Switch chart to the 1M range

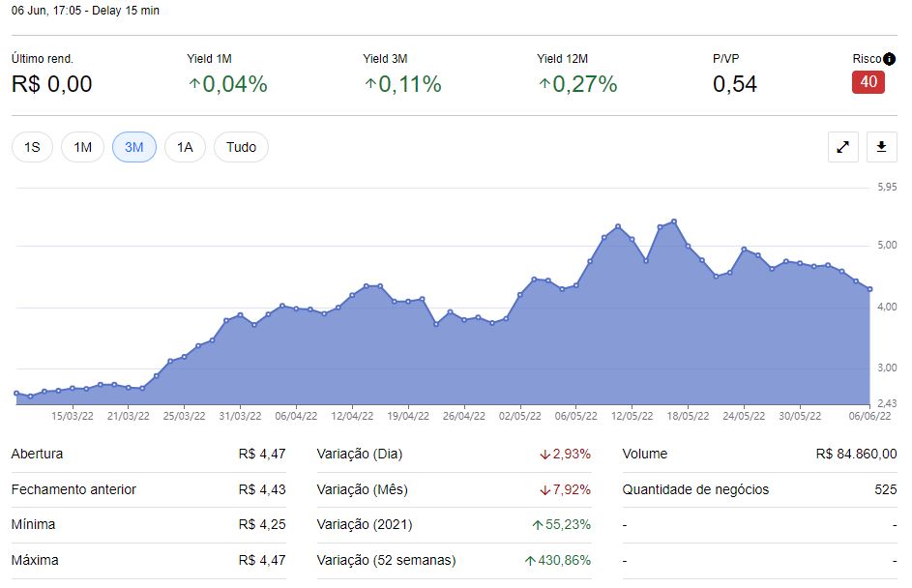click(x=82, y=147)
